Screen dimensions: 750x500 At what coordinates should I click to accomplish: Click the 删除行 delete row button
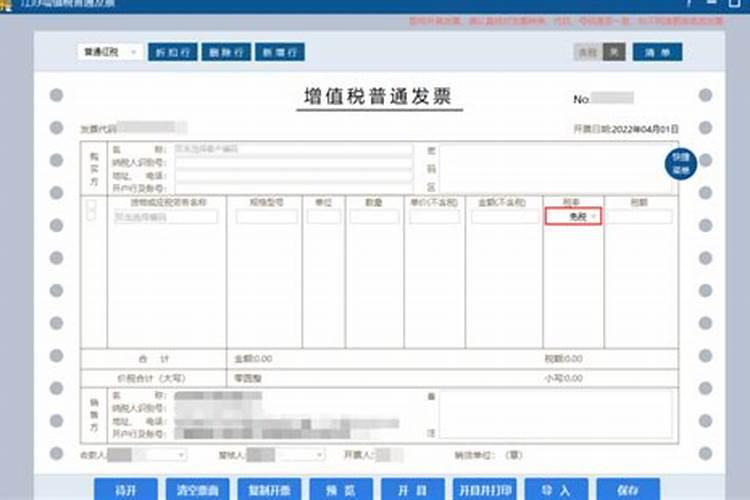point(226,52)
